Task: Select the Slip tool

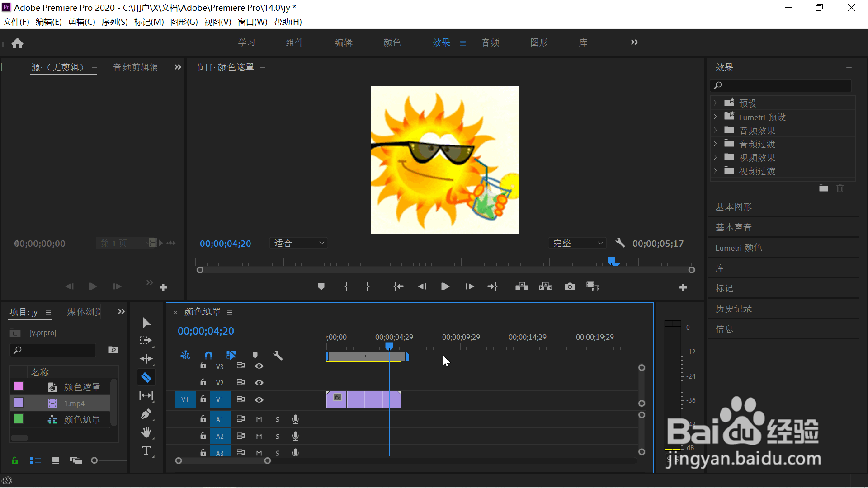Action: click(x=146, y=396)
